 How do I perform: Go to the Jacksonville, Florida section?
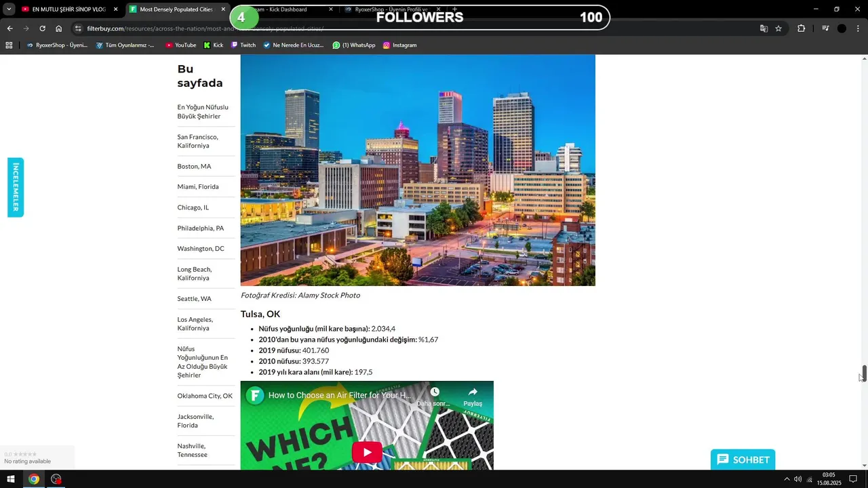point(195,421)
